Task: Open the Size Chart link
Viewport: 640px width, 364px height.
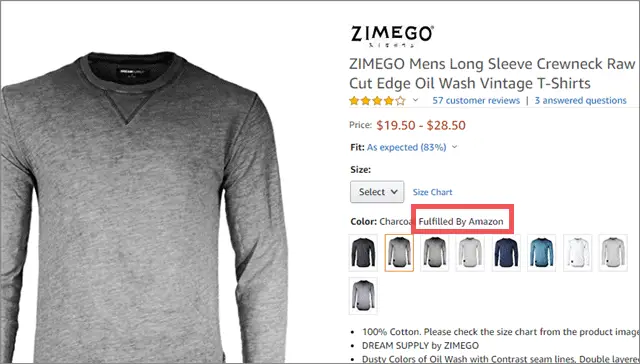Action: pos(432,192)
